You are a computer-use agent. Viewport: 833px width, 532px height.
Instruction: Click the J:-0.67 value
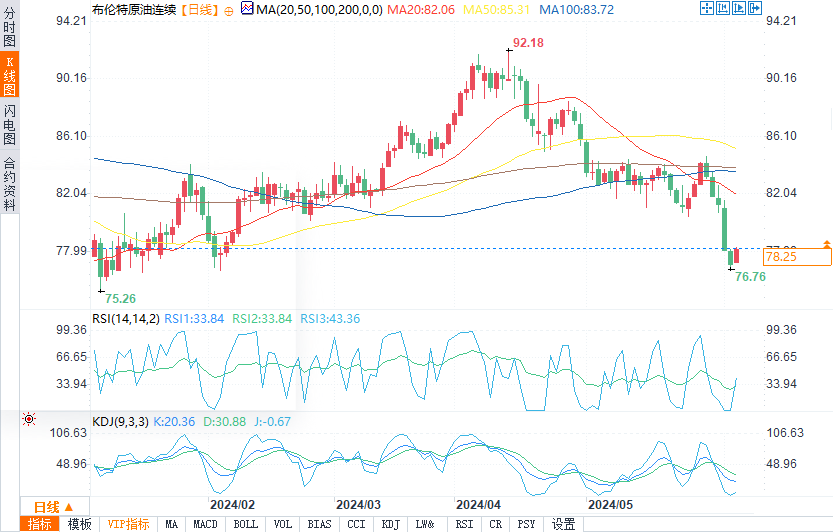point(272,421)
